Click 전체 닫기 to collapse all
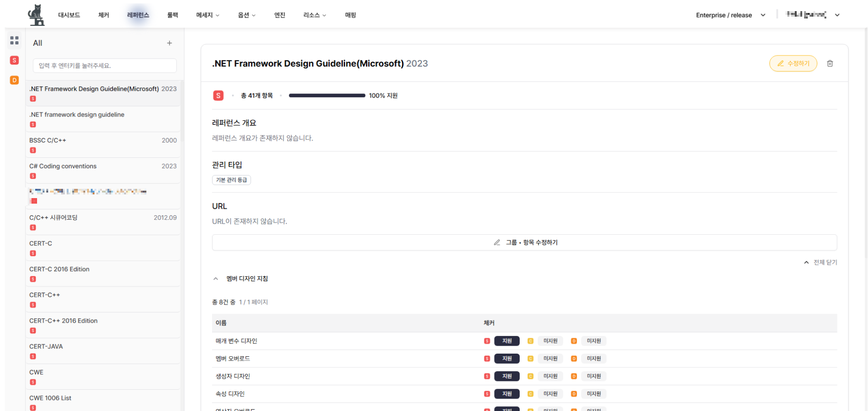Viewport: 868px width, 411px height. tap(820, 262)
